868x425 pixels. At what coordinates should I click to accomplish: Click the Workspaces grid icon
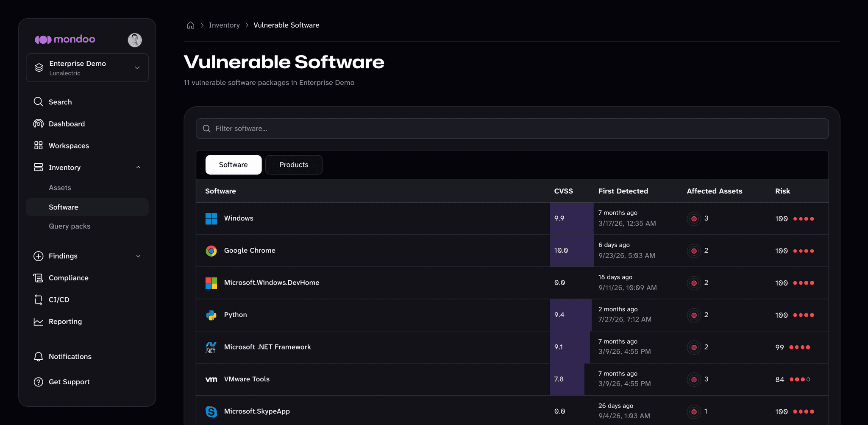(38, 145)
